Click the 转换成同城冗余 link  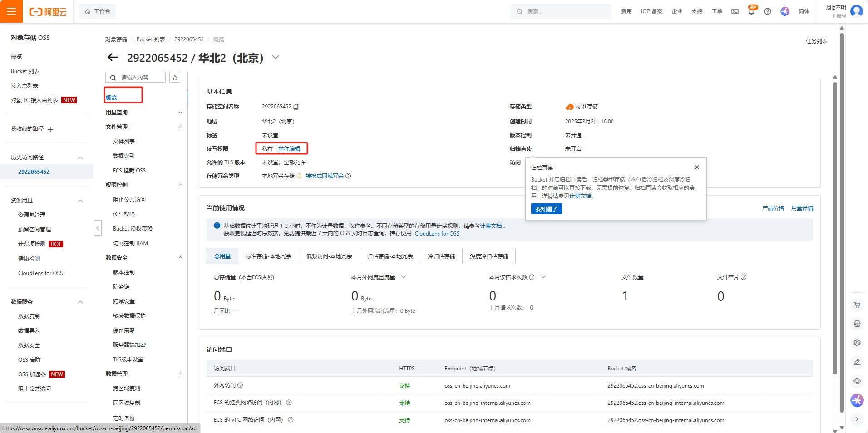tap(324, 176)
